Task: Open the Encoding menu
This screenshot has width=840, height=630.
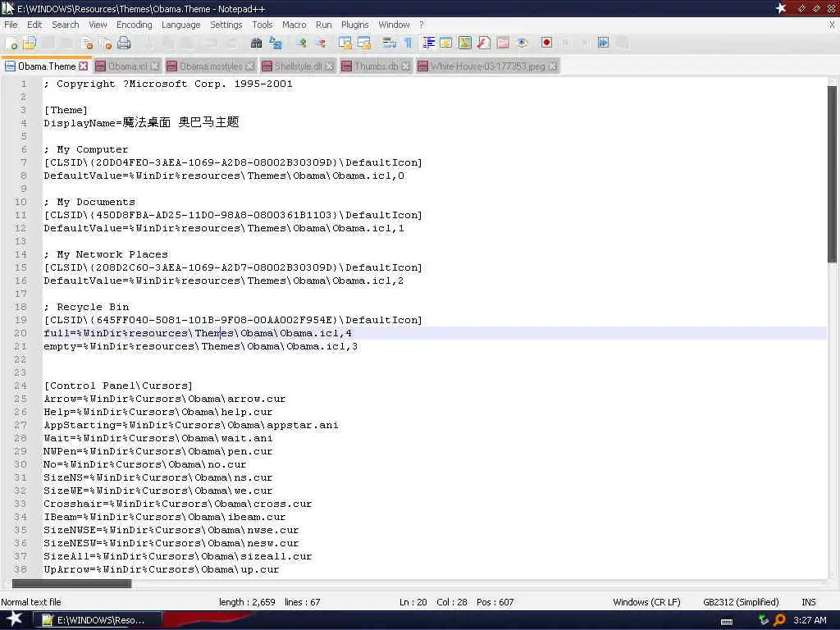Action: click(x=134, y=25)
